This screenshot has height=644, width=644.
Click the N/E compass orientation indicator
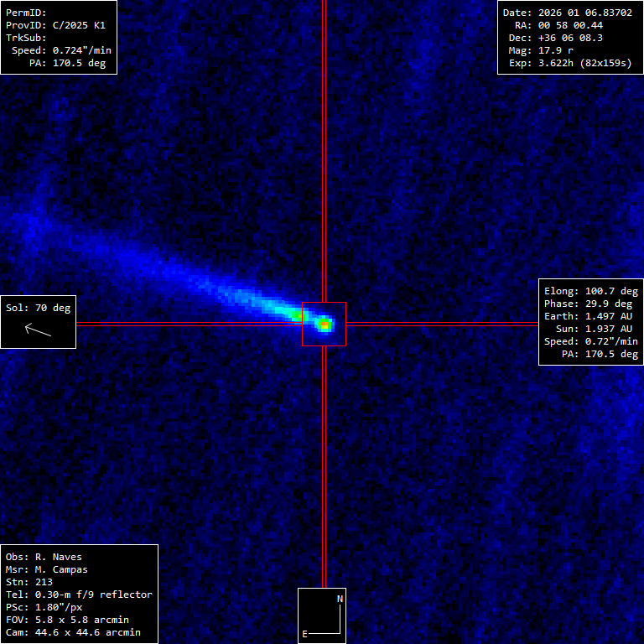click(322, 615)
